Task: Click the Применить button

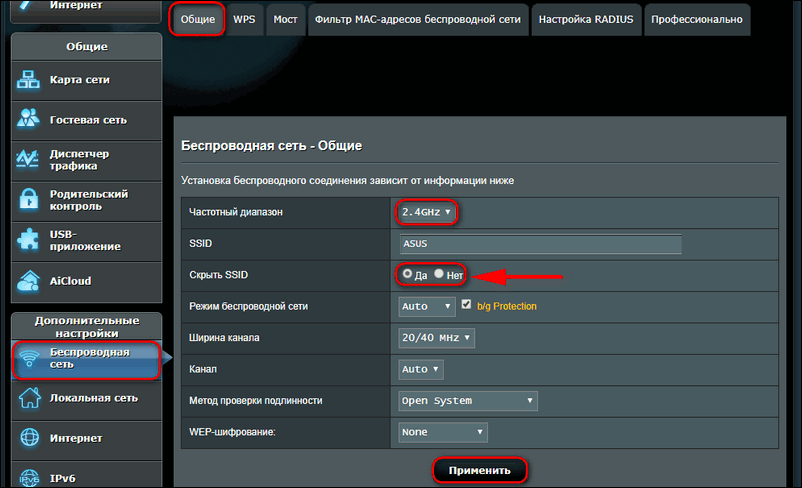Action: click(479, 469)
